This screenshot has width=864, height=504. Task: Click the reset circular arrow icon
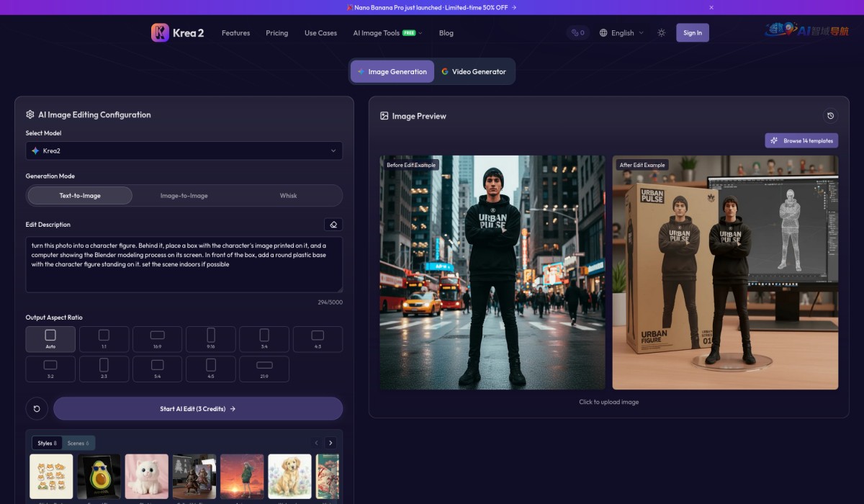click(x=37, y=409)
